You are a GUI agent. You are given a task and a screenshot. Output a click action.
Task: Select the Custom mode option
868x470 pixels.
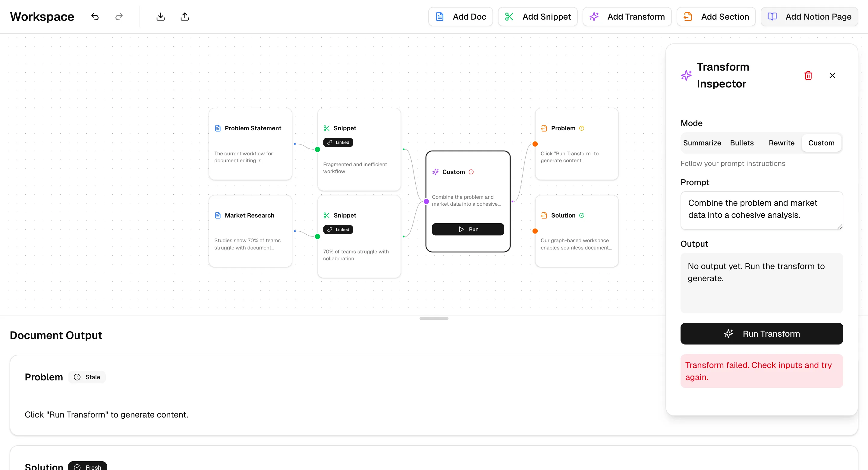coord(821,143)
